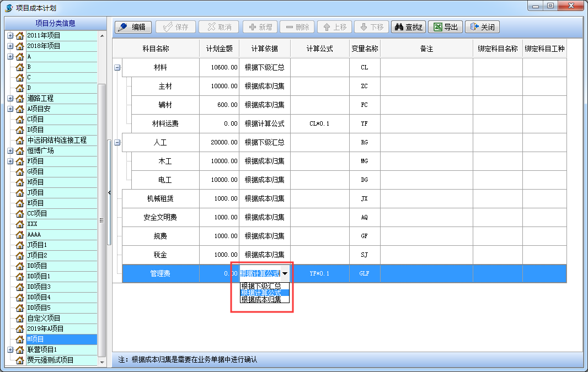Viewport: 588px width, 372px height.
Task: Click the project list scrollbar down arrow
Action: 102,361
